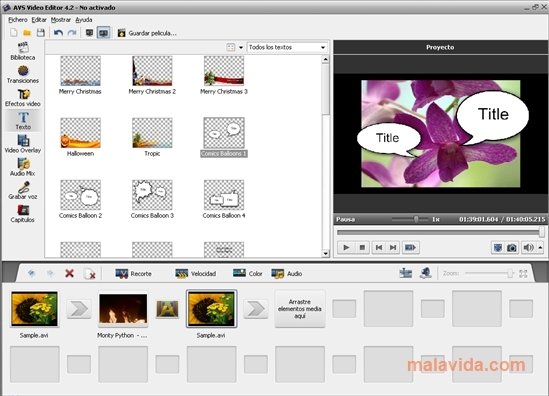Save the project with the floppy disk icon

(x=41, y=33)
